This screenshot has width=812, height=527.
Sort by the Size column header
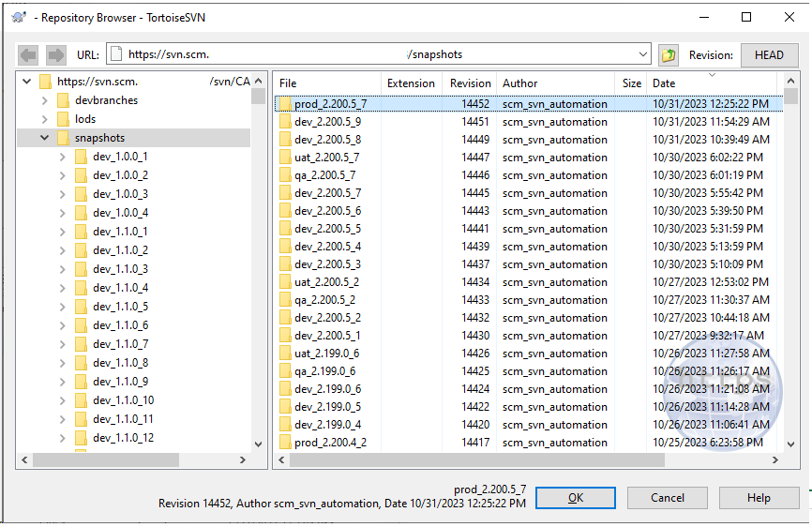pos(631,83)
